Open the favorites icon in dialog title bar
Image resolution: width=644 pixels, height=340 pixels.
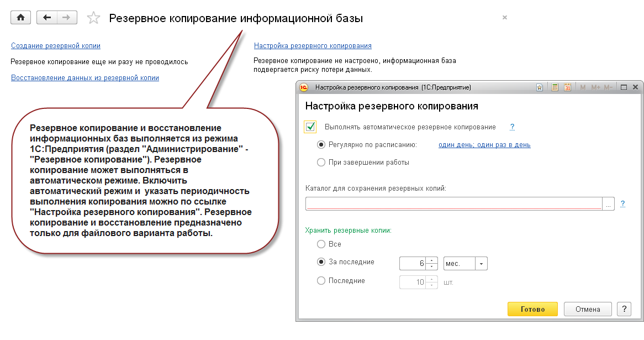[x=540, y=87]
